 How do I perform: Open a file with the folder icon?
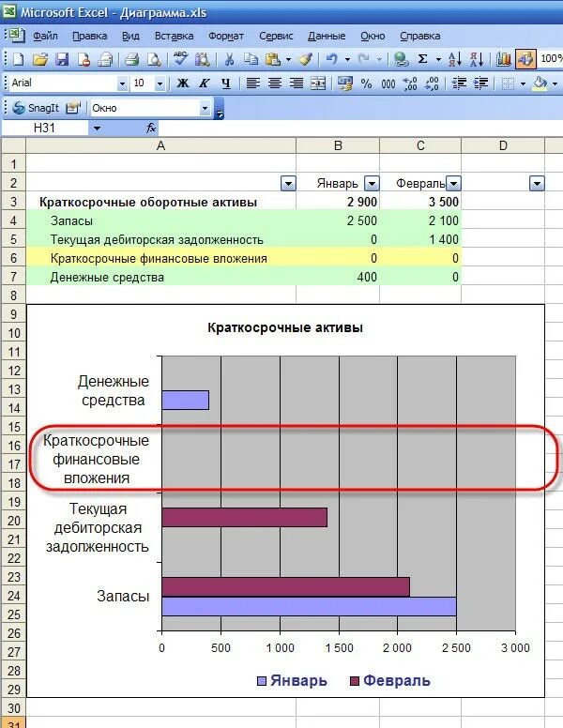pos(40,59)
